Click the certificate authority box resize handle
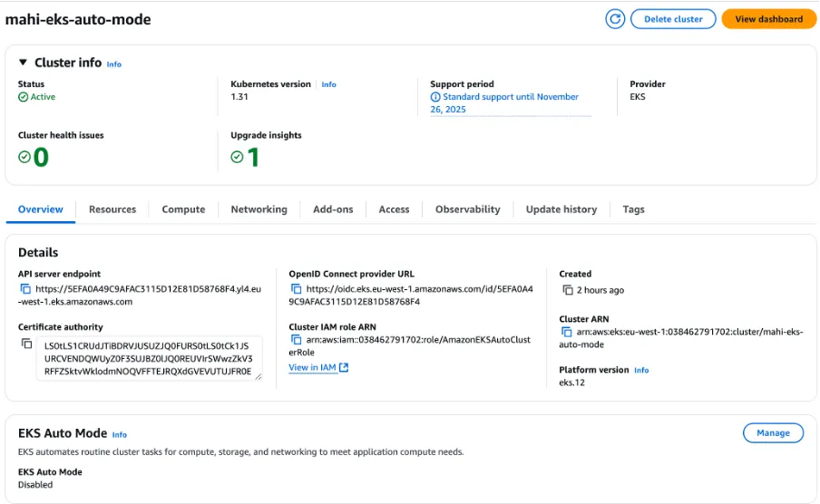 [258, 376]
